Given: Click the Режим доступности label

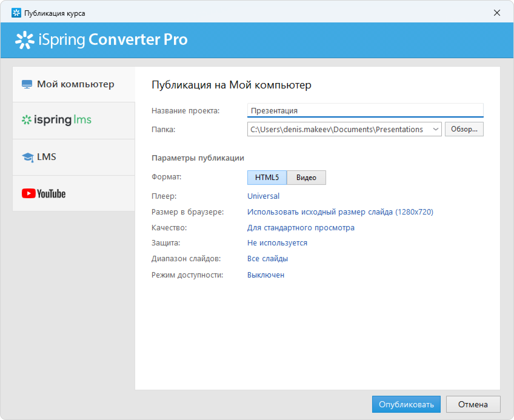Looking at the screenshot, I should (x=187, y=275).
